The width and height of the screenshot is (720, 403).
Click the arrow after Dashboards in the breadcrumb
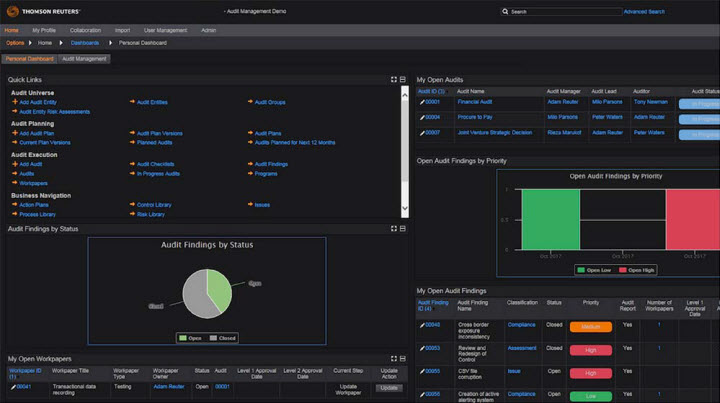click(110, 43)
